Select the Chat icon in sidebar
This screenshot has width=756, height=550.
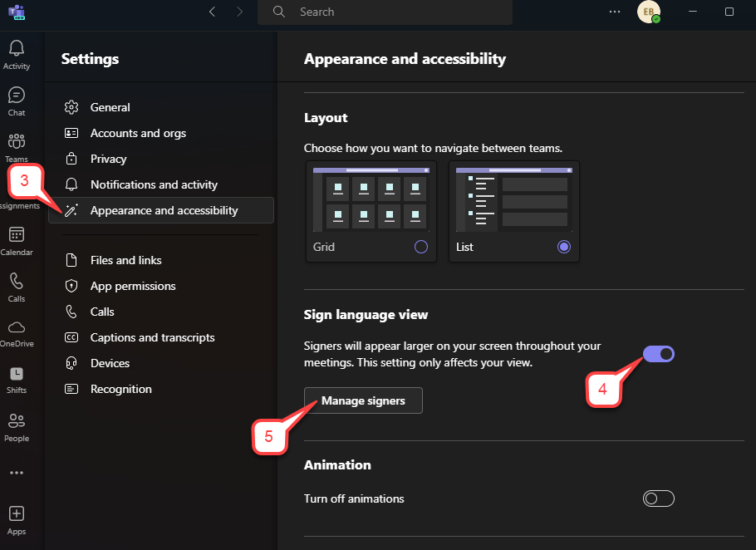pos(17,99)
